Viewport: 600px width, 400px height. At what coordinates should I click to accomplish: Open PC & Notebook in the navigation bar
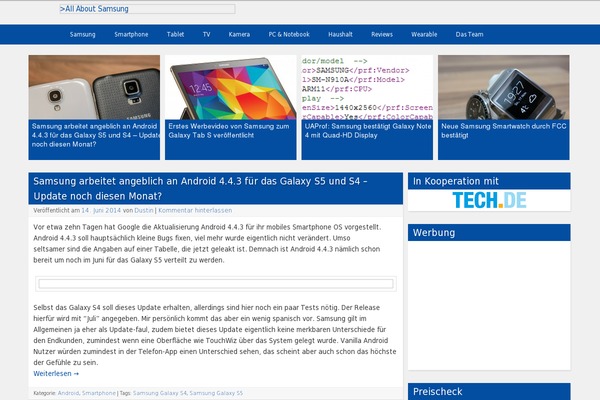click(289, 34)
